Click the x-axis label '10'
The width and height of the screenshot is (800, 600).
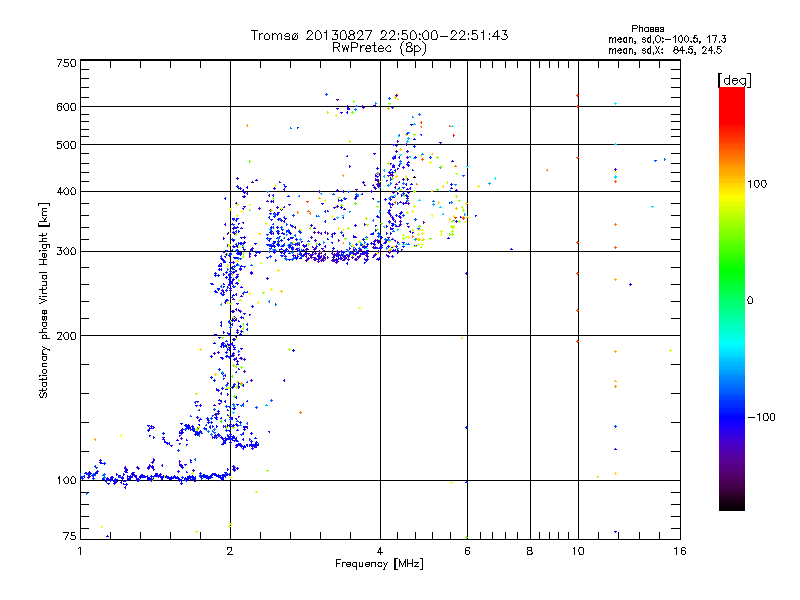click(578, 551)
